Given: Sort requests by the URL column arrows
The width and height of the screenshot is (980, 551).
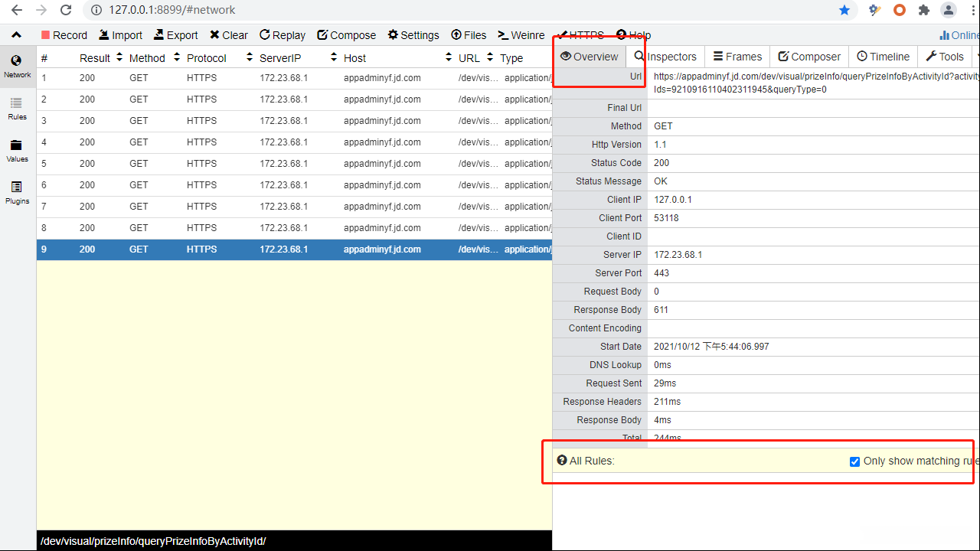Looking at the screenshot, I should click(x=490, y=57).
